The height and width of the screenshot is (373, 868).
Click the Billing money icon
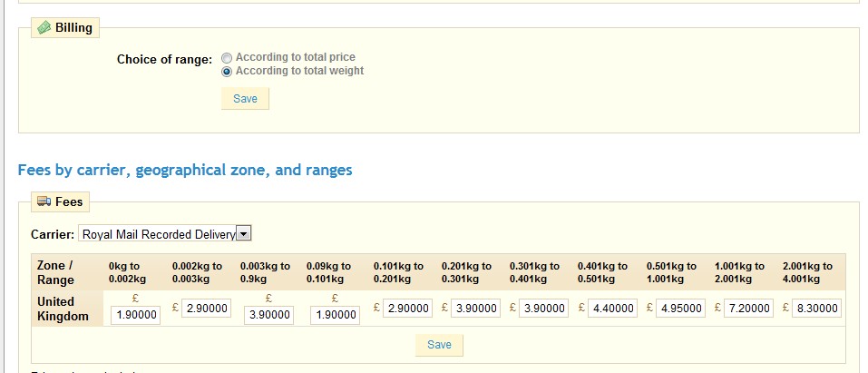coord(44,28)
